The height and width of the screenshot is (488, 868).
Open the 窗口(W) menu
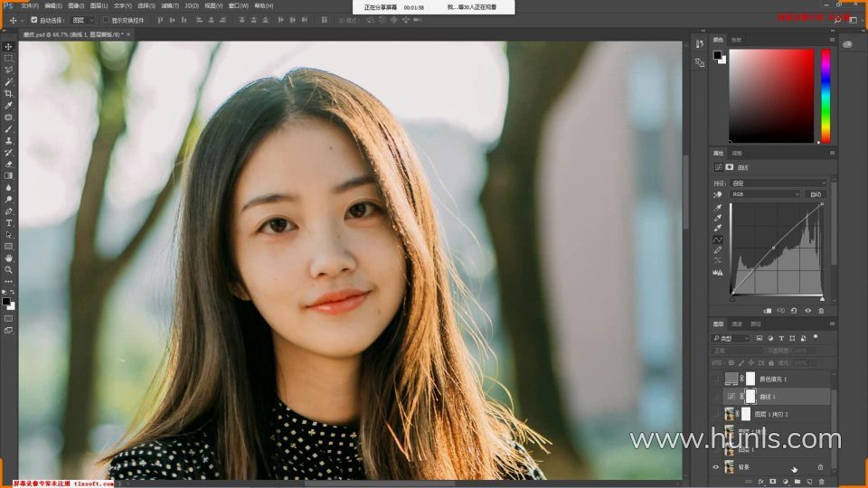coord(239,5)
